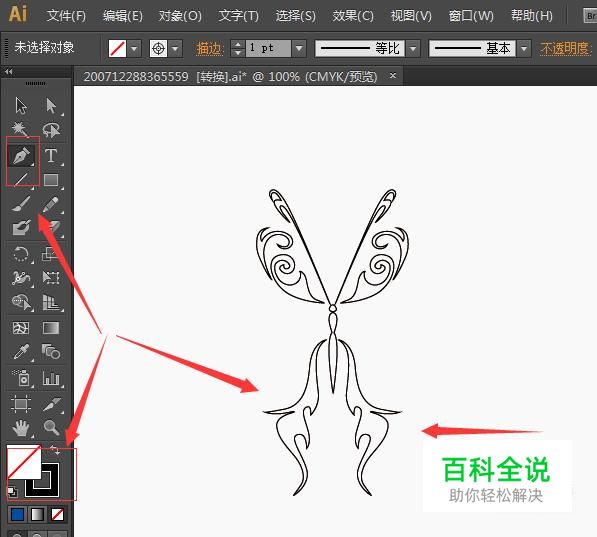Switch to Gradient paint mode

37,515
